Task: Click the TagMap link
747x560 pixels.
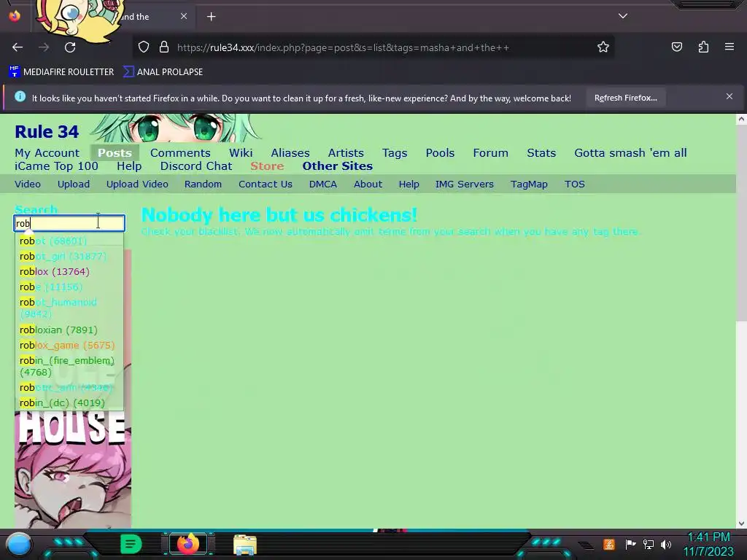Action: (x=529, y=184)
